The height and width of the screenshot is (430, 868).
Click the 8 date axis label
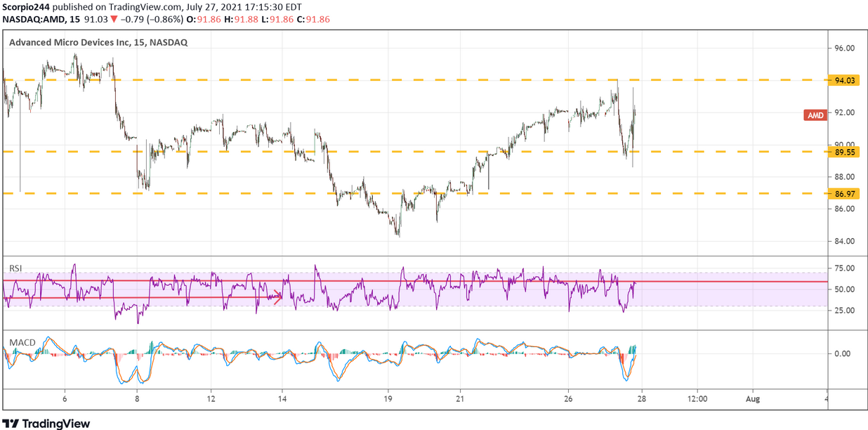(x=137, y=398)
